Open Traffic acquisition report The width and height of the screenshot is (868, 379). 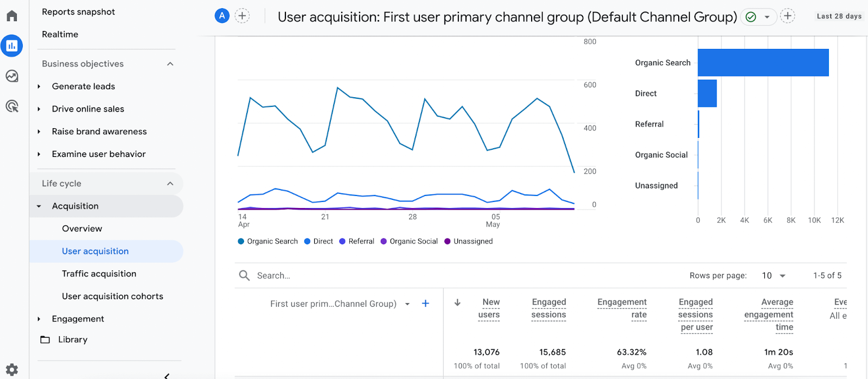[x=99, y=274]
